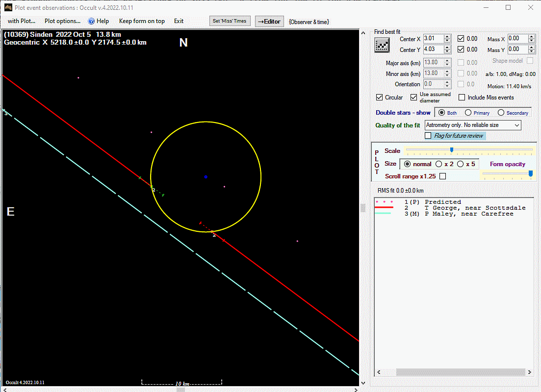541x392 pixels.
Task: Select Both double stars radio
Action: pyautogui.click(x=441, y=112)
